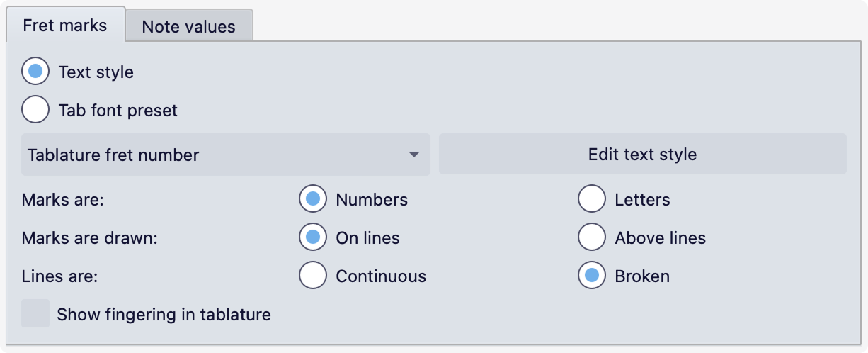This screenshot has width=868, height=353.
Task: Click the dropdown arrow beside Tablature fret number
Action: (x=414, y=155)
